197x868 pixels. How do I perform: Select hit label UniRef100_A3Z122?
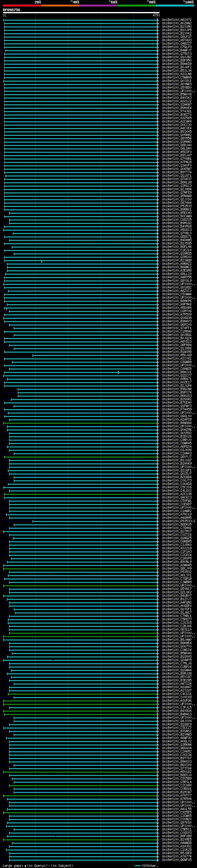(x=177, y=101)
